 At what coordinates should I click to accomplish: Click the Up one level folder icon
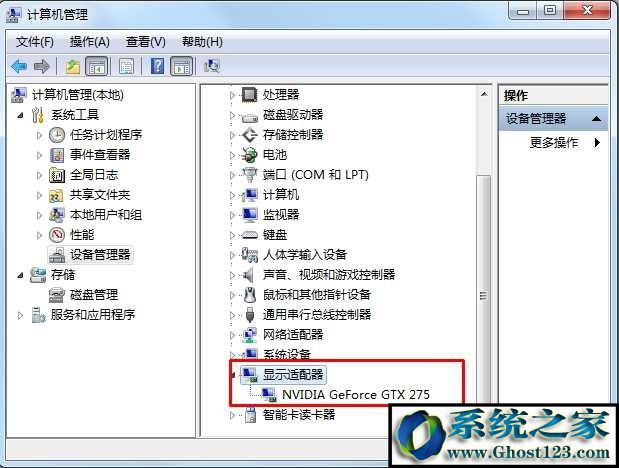coord(73,66)
